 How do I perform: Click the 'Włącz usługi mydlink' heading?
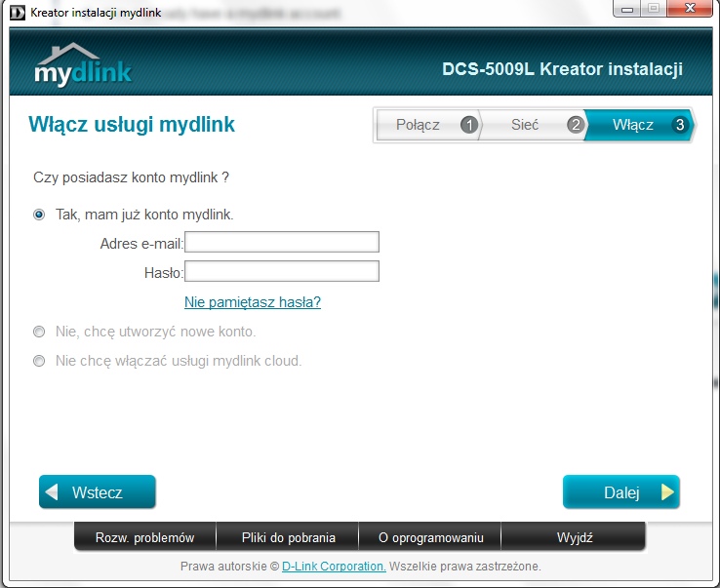pyautogui.click(x=132, y=125)
